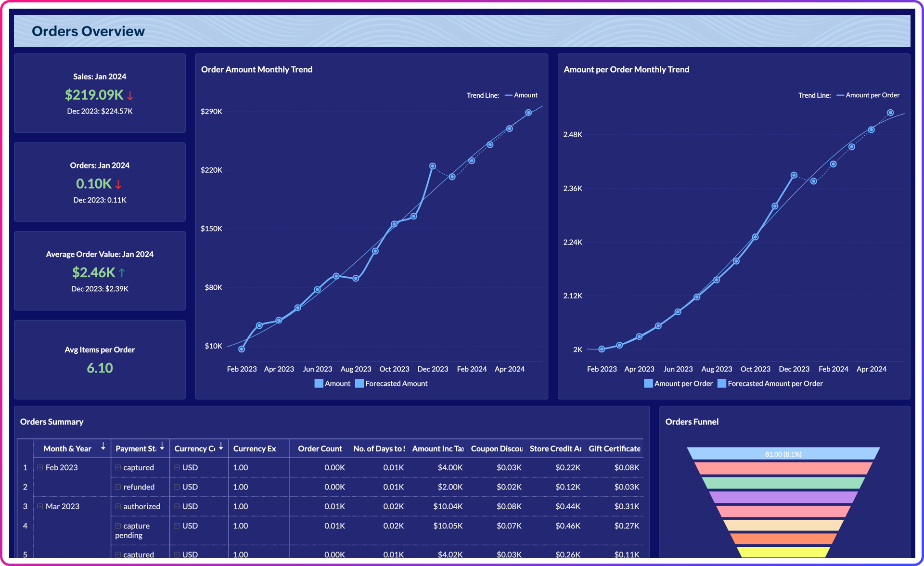Click the minus icon beside the authorized status

click(x=118, y=506)
